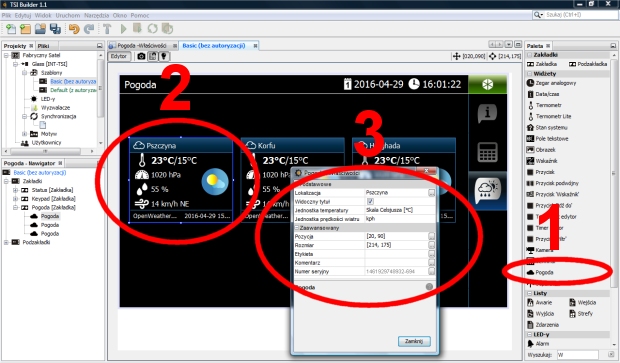The width and height of the screenshot is (620, 363).
Task: Switch to the Pliki tab
Action: click(43, 46)
